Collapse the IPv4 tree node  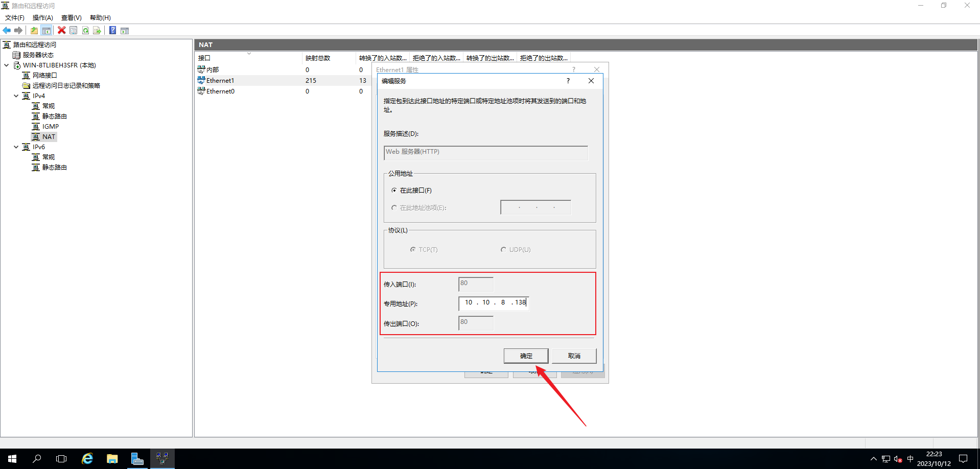pos(16,96)
